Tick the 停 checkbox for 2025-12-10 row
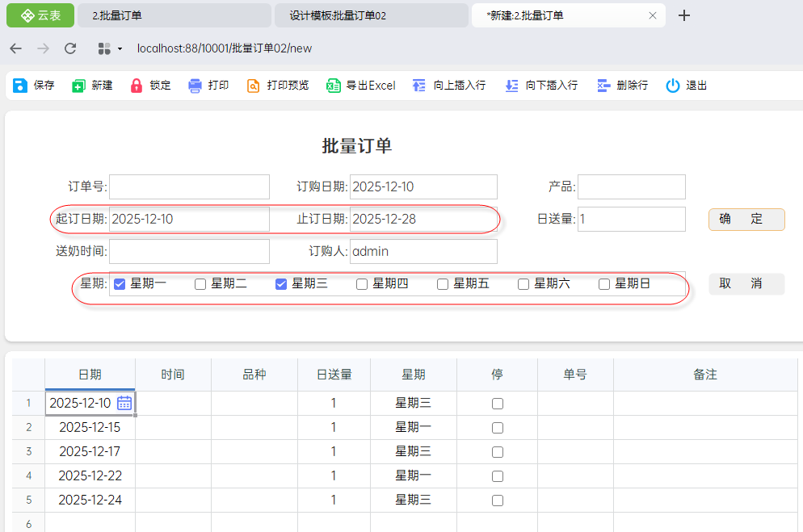 point(498,404)
